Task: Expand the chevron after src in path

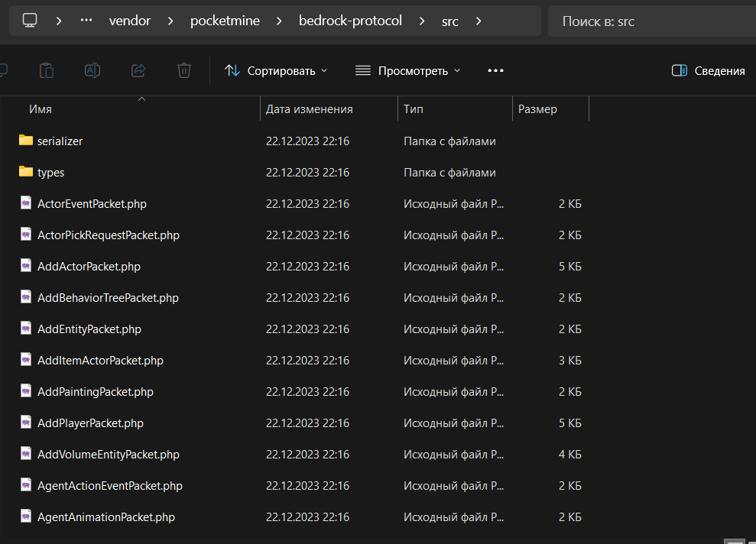Action: [479, 21]
